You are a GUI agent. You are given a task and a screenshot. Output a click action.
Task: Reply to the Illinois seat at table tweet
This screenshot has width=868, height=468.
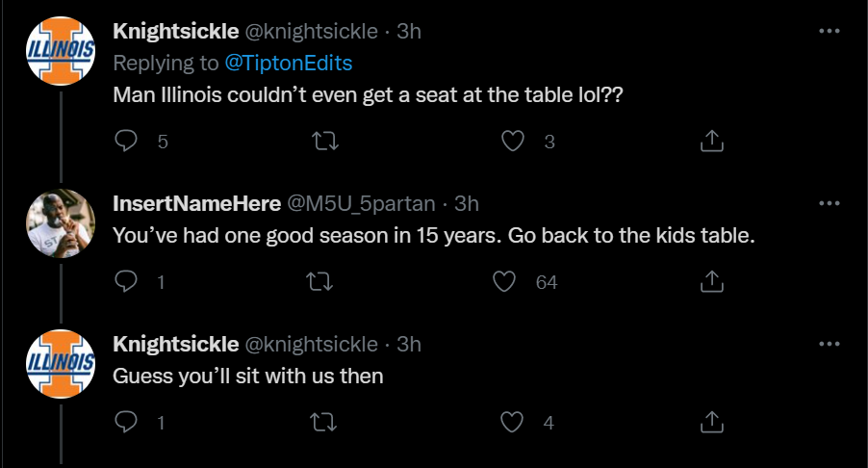(x=127, y=142)
